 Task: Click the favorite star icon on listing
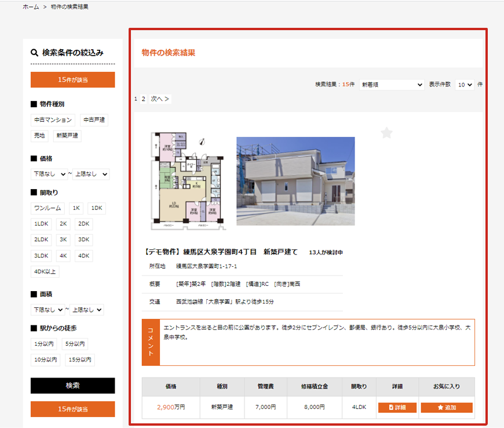pos(386,133)
